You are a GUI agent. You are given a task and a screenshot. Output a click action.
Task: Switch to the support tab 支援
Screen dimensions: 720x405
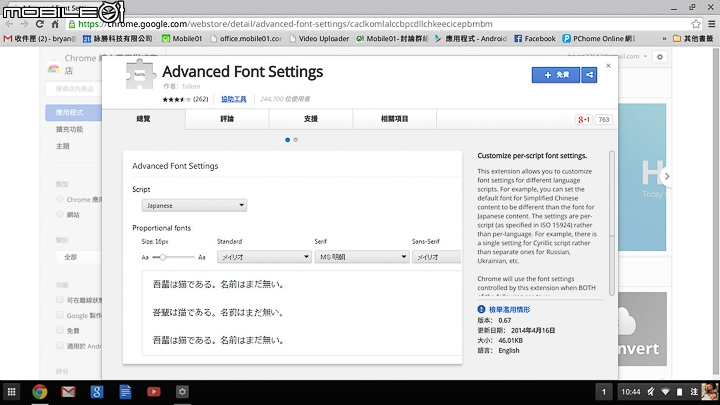311,119
